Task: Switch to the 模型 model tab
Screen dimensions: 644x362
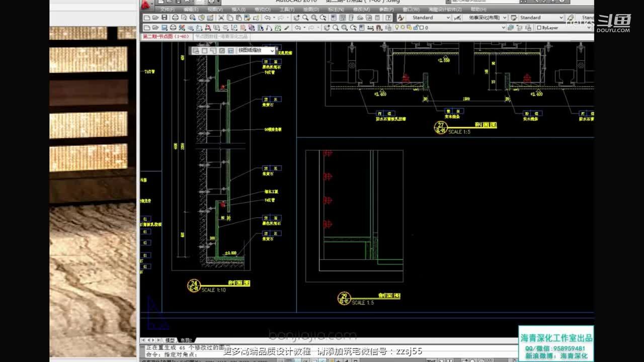Action: tap(170, 340)
